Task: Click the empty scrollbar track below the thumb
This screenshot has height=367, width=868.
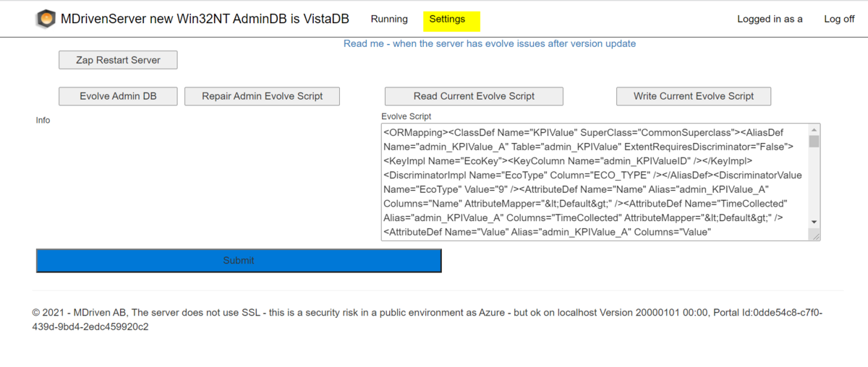Action: [814, 182]
